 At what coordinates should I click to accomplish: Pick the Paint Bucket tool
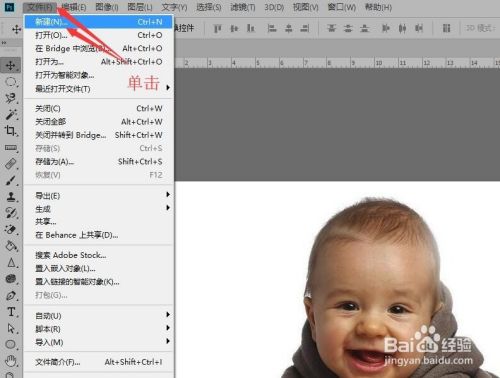click(x=11, y=246)
